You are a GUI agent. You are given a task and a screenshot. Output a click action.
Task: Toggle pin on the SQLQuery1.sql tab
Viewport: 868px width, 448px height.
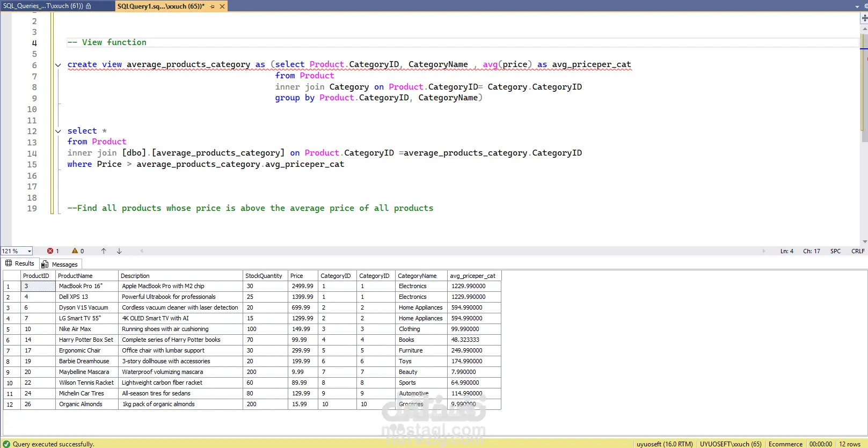click(x=213, y=6)
